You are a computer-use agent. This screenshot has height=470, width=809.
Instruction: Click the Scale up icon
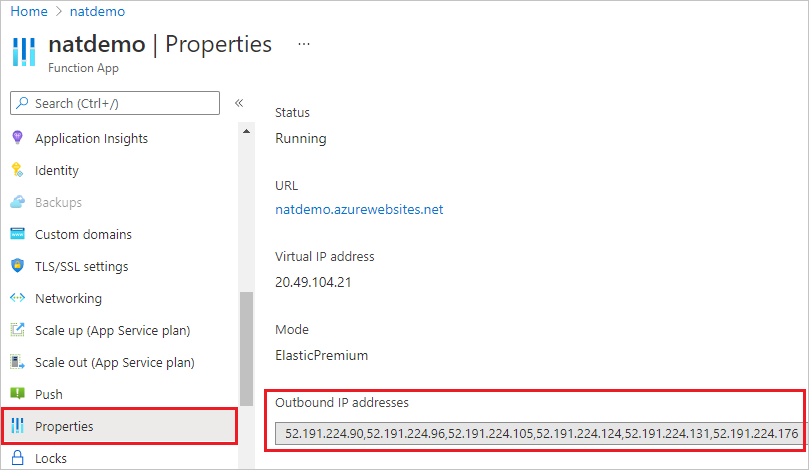tap(18, 330)
